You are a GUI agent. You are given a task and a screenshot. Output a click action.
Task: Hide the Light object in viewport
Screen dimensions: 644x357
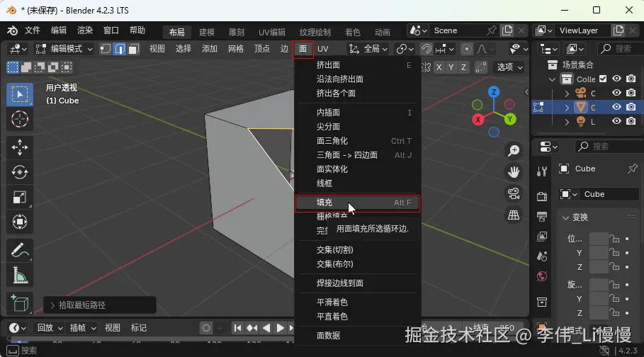[616, 121]
